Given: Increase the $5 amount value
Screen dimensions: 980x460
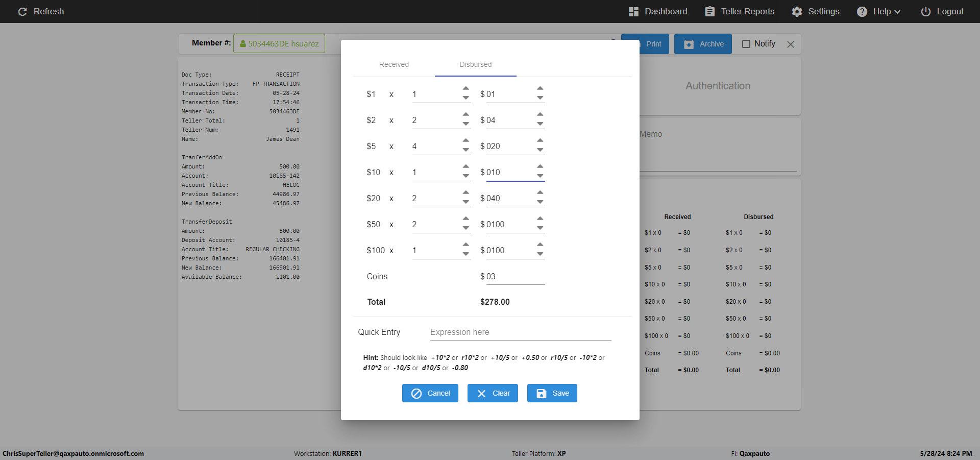Looking at the screenshot, I should pyautogui.click(x=540, y=140).
